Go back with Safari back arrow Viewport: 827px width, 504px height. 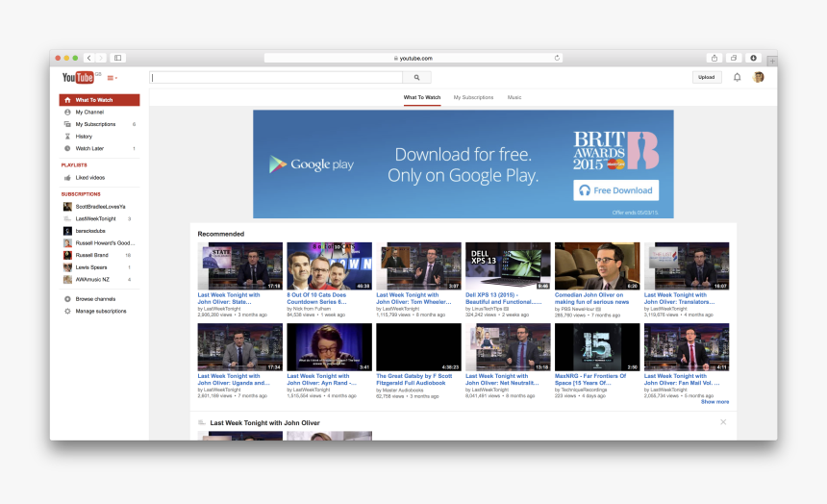click(88, 58)
